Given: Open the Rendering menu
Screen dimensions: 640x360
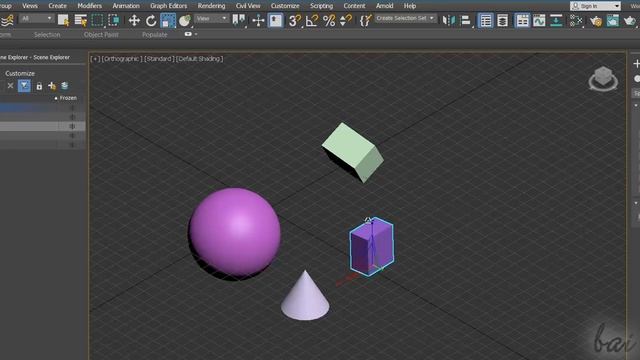Looking at the screenshot, I should [x=211, y=6].
